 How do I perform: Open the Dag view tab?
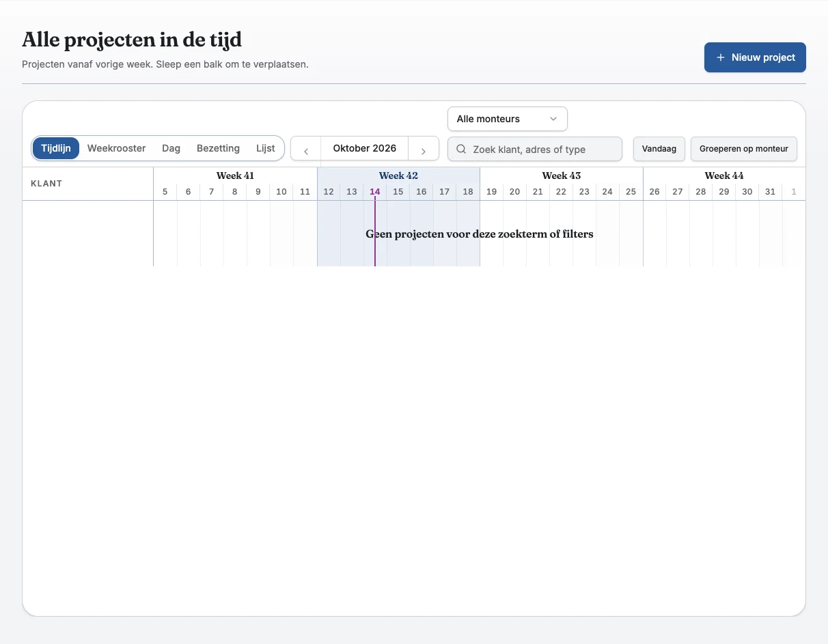(x=171, y=148)
